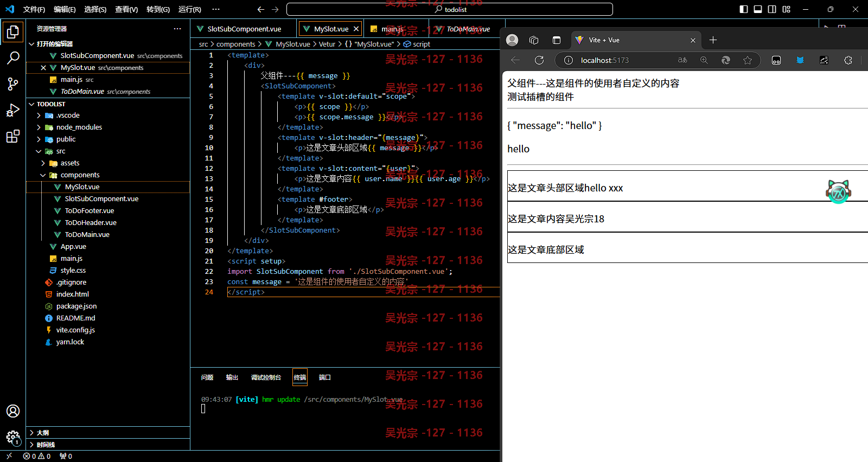
Task: Click the browser zoom magnifier icon
Action: coord(704,60)
